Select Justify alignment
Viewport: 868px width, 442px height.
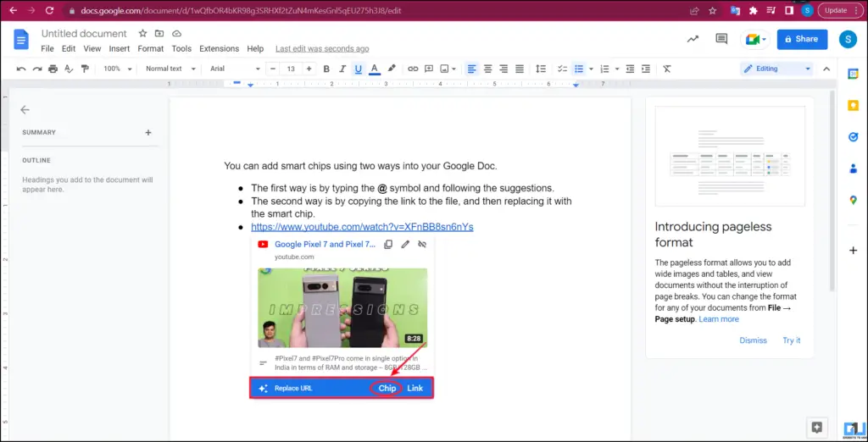(520, 69)
